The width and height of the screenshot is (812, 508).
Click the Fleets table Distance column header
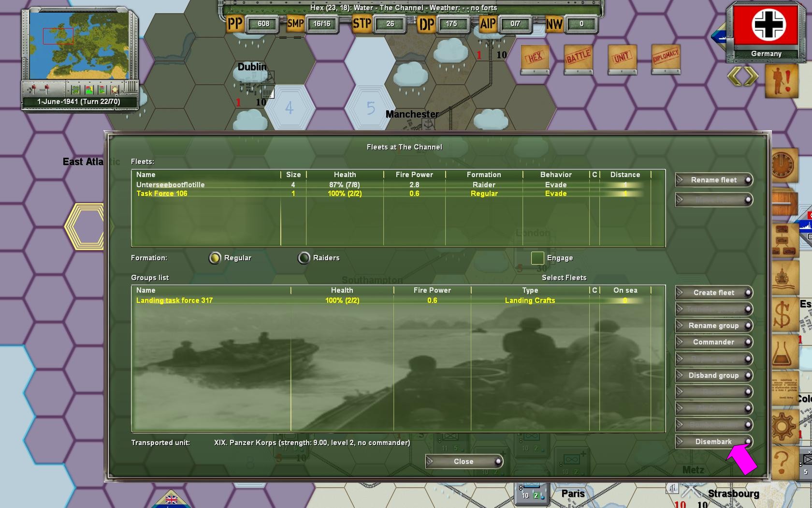[x=625, y=175]
